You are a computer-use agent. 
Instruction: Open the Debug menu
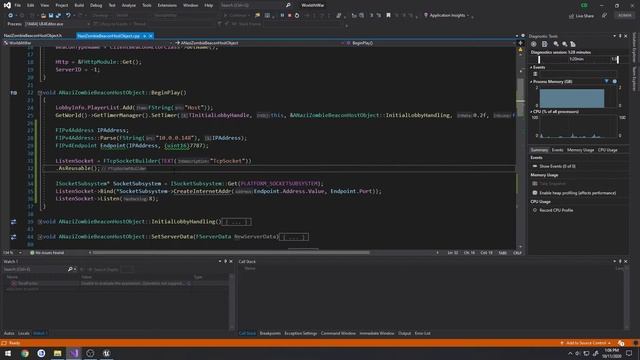tap(96, 5)
